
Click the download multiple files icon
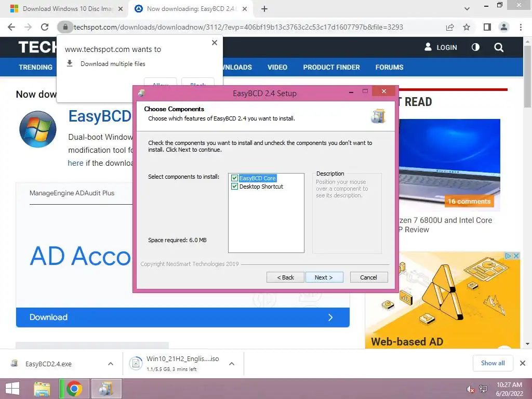click(70, 63)
